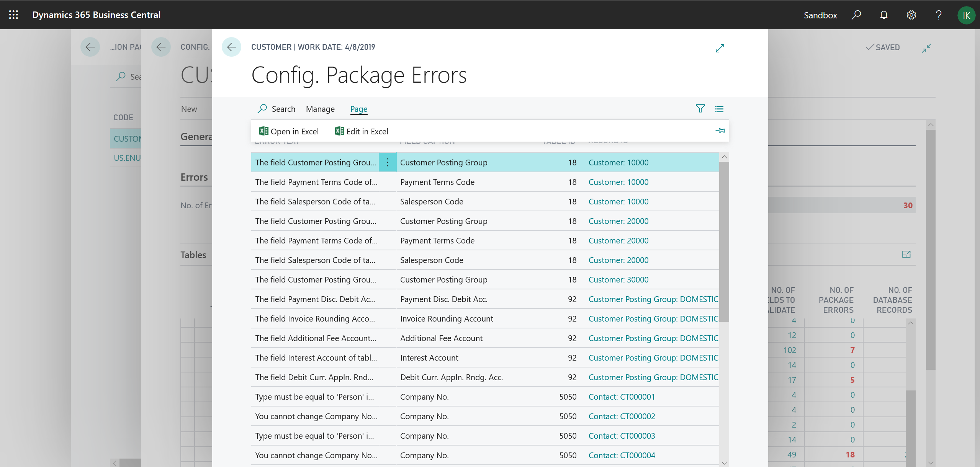The image size is (980, 467).
Task: Select the Page tab
Action: pos(358,109)
